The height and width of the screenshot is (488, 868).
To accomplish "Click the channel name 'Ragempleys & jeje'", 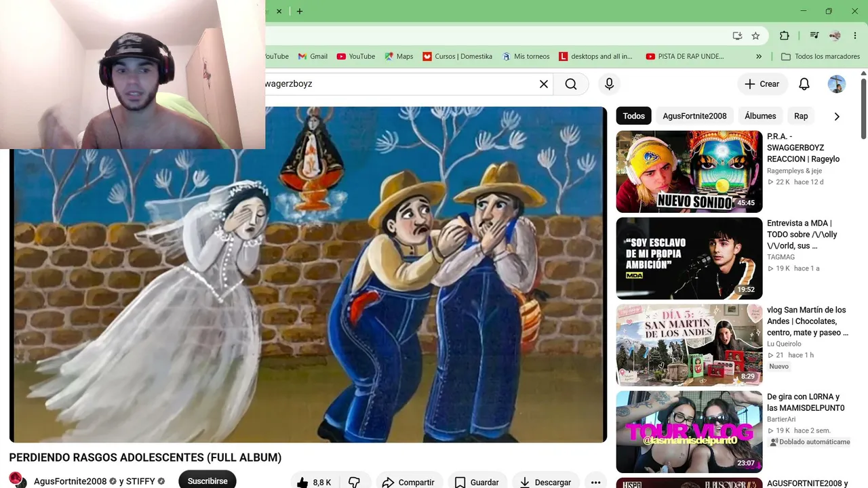I will (795, 171).
